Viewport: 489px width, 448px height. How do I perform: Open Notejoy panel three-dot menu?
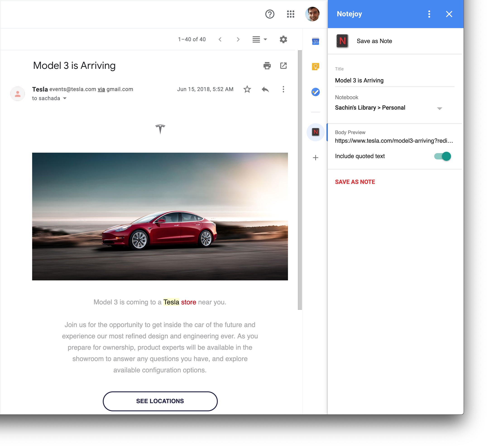point(429,14)
